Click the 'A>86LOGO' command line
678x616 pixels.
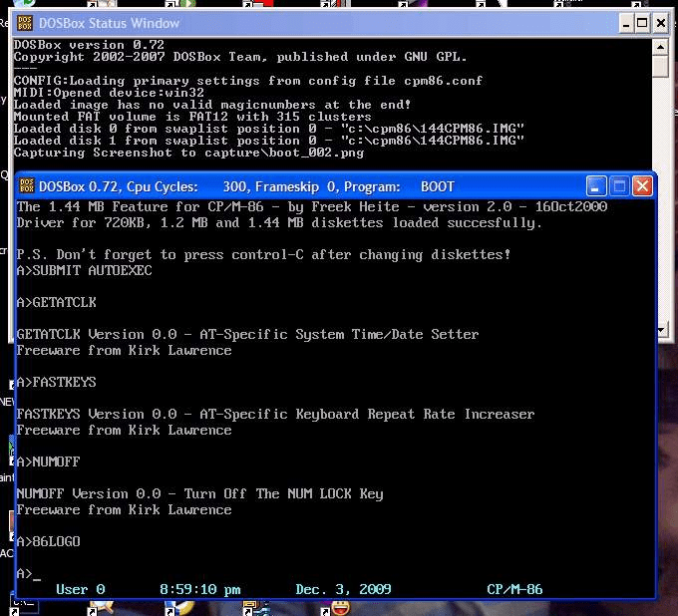click(x=48, y=541)
